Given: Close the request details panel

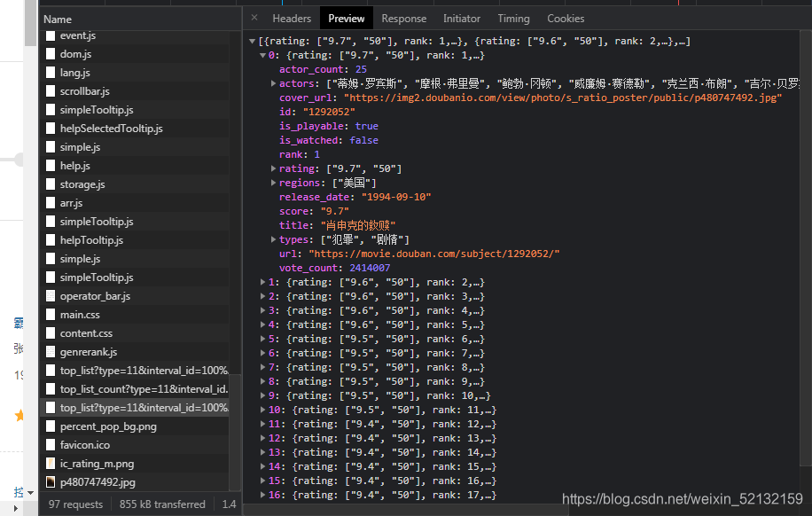Looking at the screenshot, I should (x=254, y=18).
